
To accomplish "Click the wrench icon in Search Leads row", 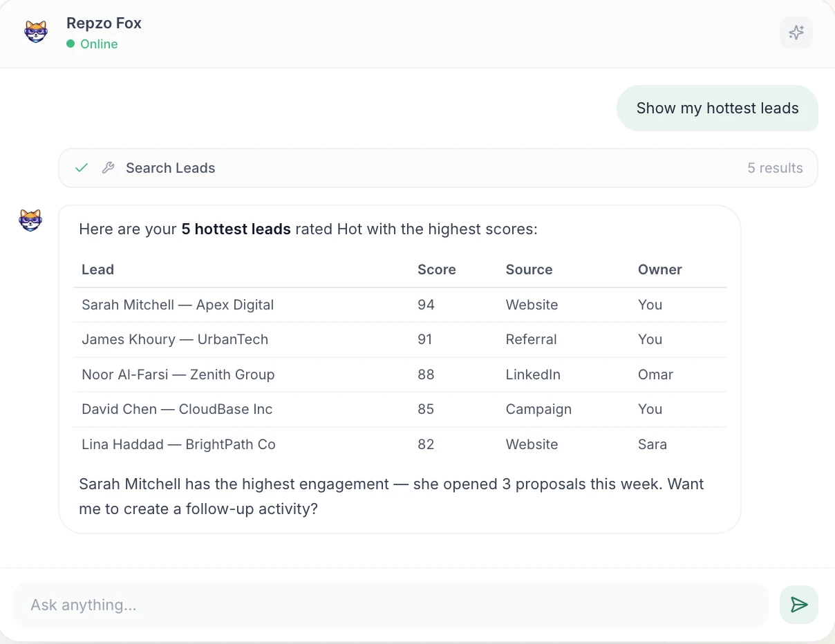I will (x=108, y=168).
